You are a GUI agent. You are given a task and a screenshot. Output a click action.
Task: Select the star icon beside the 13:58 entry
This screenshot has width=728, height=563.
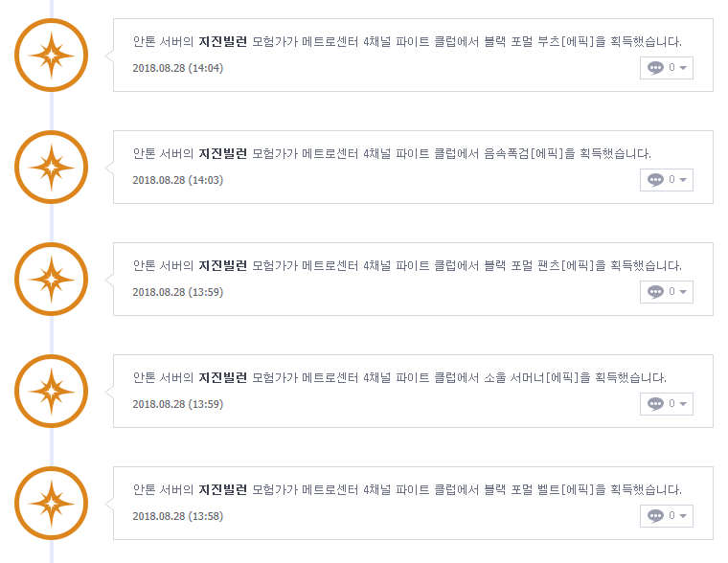[x=51, y=503]
